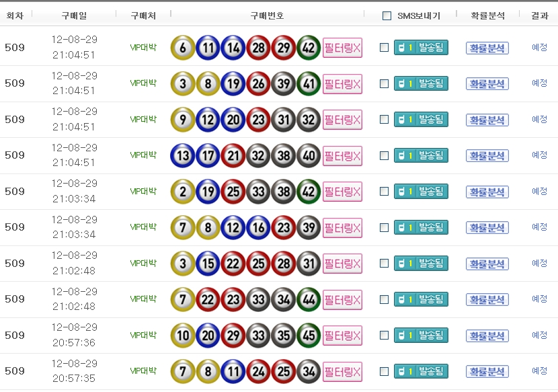Image resolution: width=558 pixels, height=392 pixels.
Task: Check the SMS checkbox in the row with ball 14
Action: (x=384, y=48)
